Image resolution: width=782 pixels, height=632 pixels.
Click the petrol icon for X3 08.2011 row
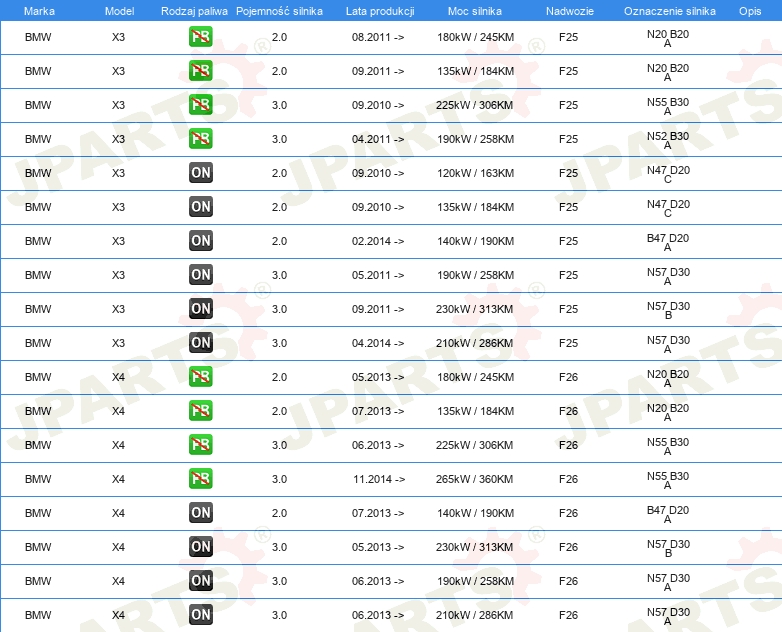click(x=200, y=37)
